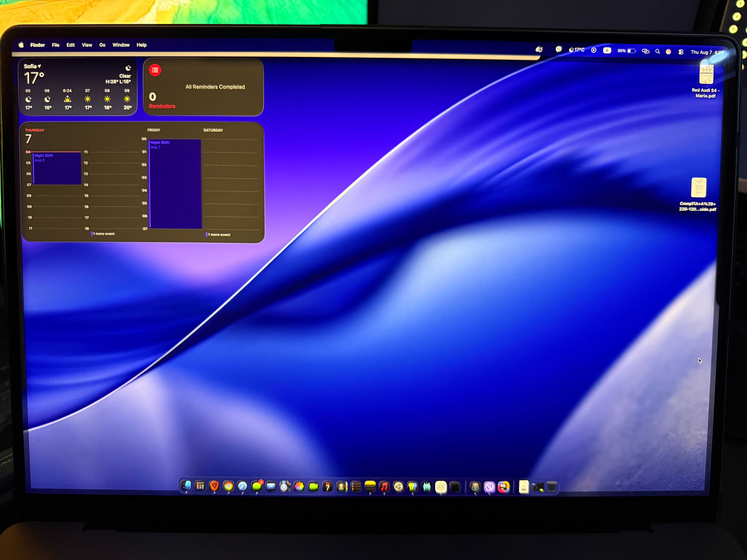Launch the ChatGPT app from Dock
The width and height of the screenshot is (747, 560).
coord(441,487)
